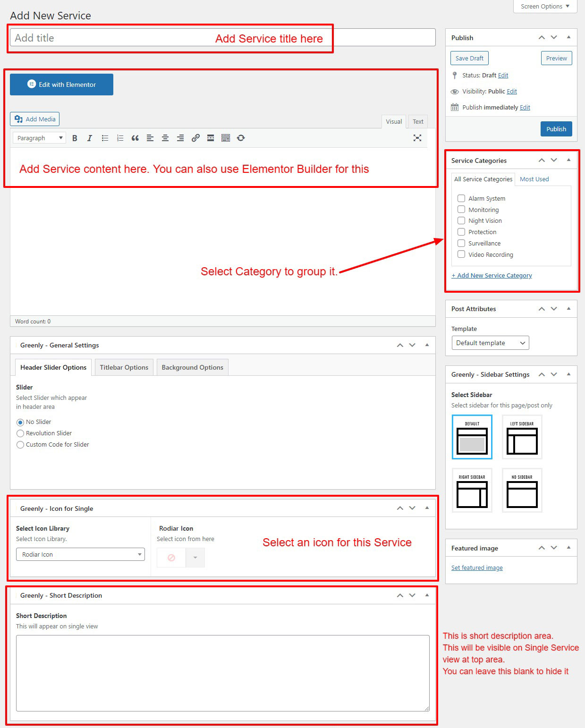Choose the Left Sidebar layout thumbnail

tap(522, 437)
